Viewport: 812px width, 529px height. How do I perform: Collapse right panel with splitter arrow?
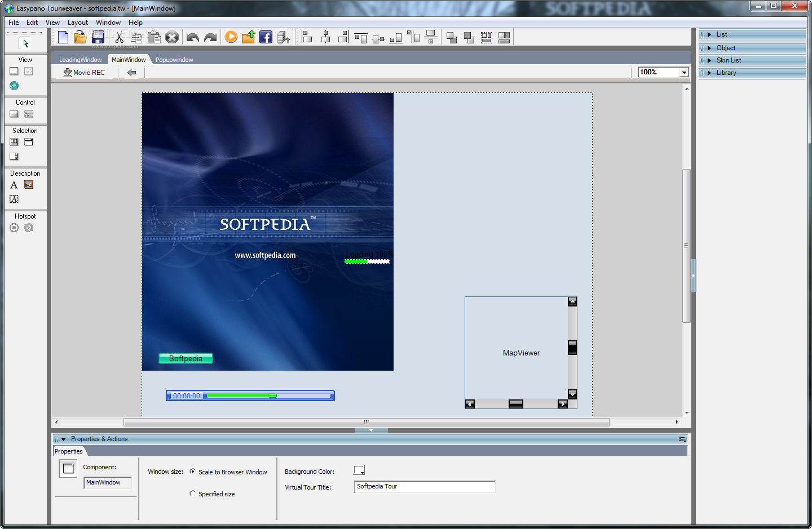694,276
